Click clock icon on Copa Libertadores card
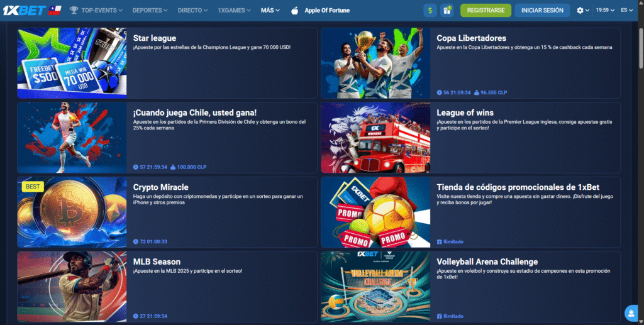Screen dimensions: 644x325 440,93
